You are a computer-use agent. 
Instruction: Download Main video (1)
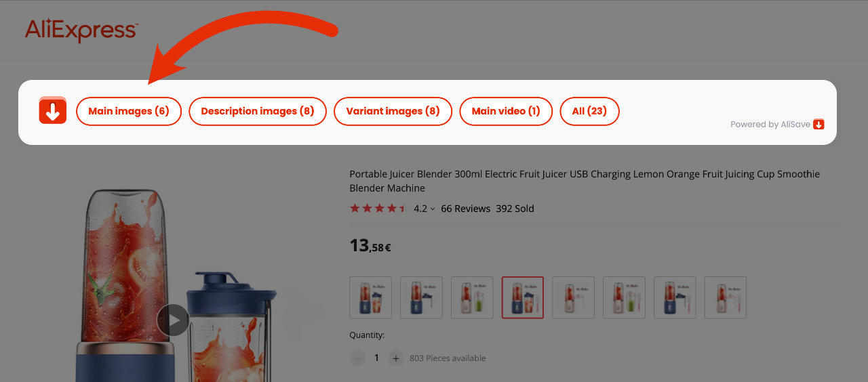click(x=506, y=111)
